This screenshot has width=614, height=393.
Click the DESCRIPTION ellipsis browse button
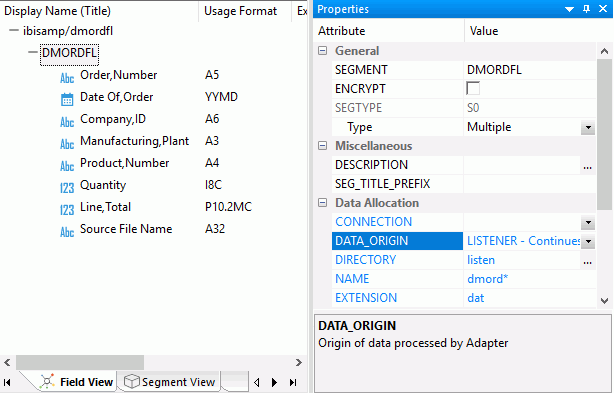click(587, 166)
